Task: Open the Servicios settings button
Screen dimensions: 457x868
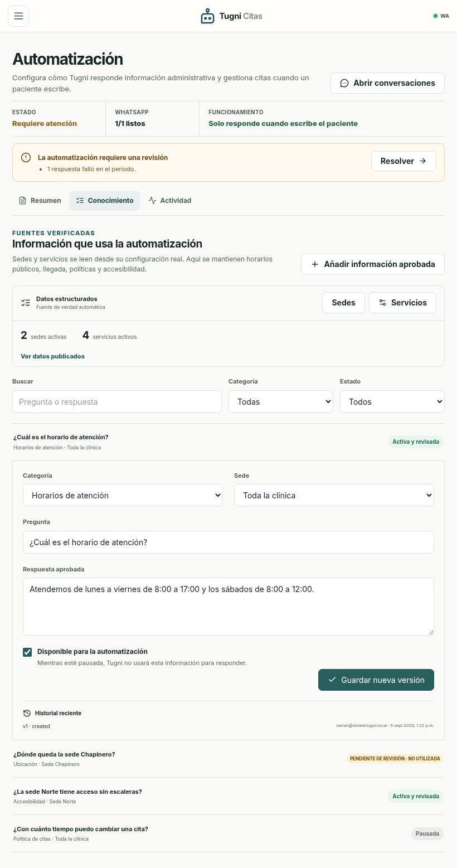Action: [x=402, y=303]
